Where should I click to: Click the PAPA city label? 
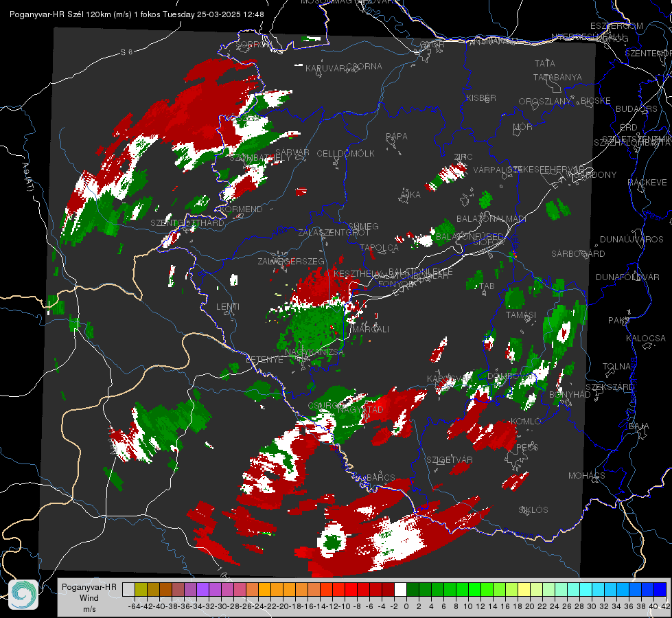click(x=397, y=137)
